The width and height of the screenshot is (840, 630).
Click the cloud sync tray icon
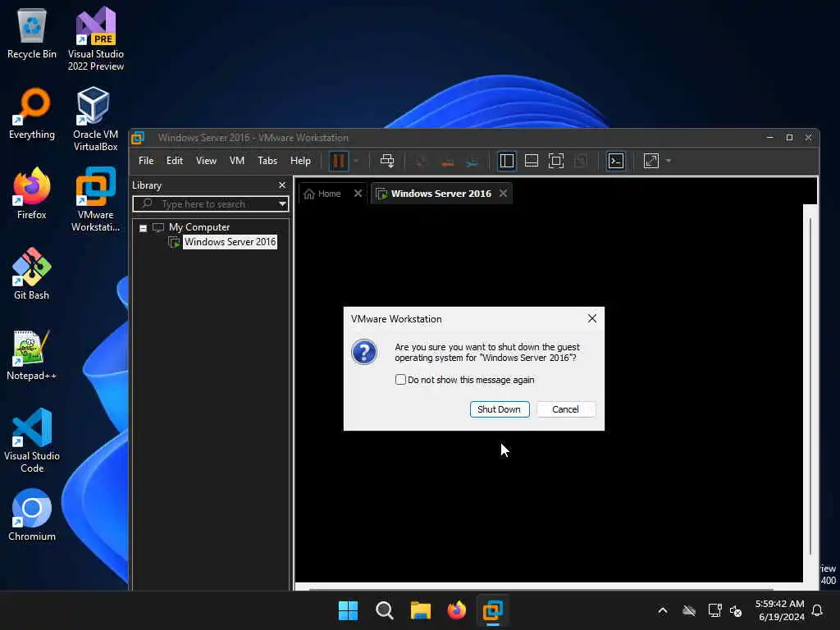click(x=689, y=610)
